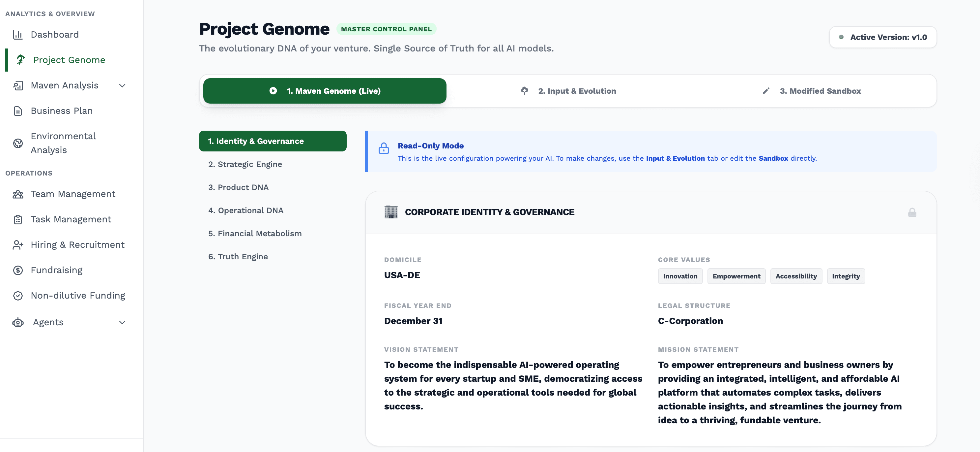Click the lock icon on Corporate Identity panel

[913, 212]
